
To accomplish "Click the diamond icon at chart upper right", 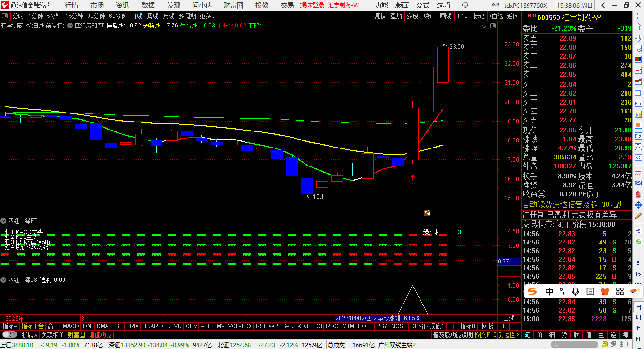I will pos(483,26).
